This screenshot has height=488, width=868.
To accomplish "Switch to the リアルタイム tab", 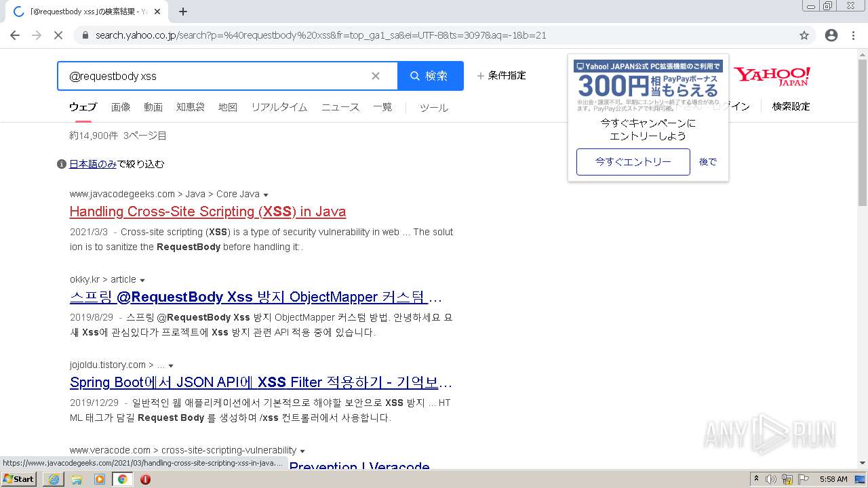I will 279,107.
